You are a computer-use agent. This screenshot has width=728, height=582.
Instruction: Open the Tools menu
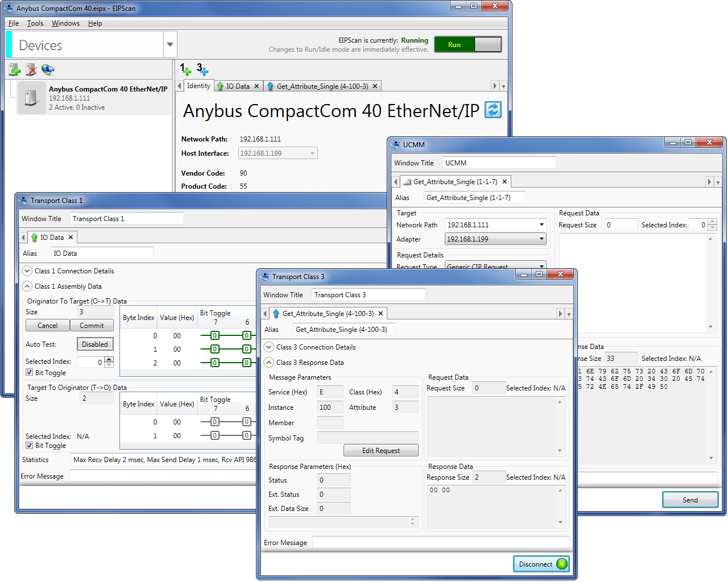click(35, 23)
